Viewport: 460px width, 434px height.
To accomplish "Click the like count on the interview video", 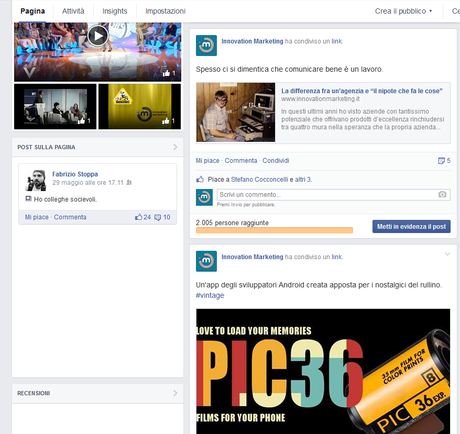I will [x=84, y=121].
